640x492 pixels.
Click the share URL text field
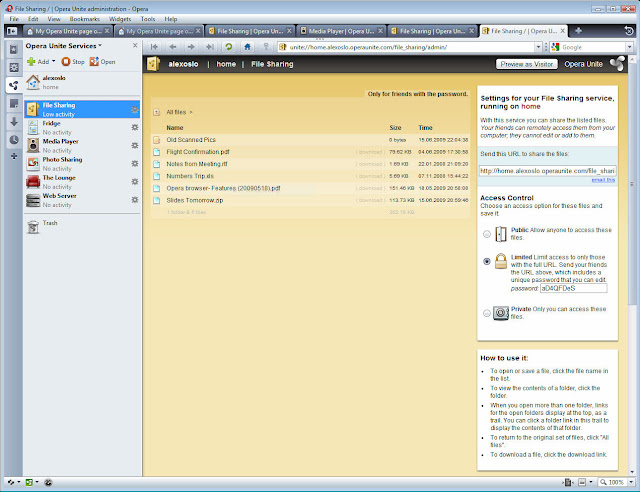coord(547,171)
